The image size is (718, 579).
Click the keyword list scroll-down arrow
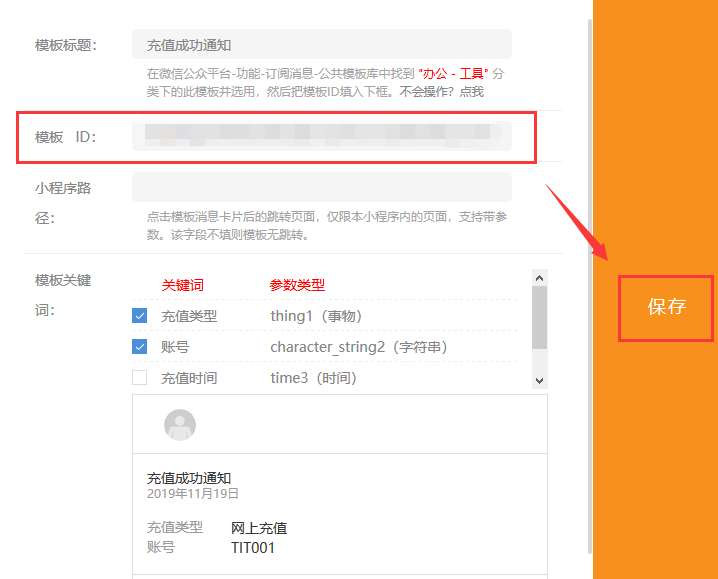[540, 380]
